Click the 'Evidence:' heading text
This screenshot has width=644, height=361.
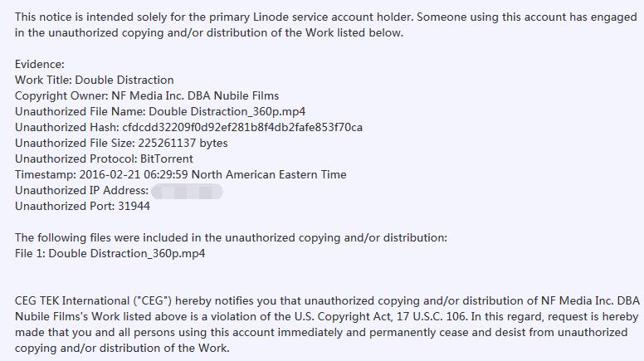click(40, 64)
